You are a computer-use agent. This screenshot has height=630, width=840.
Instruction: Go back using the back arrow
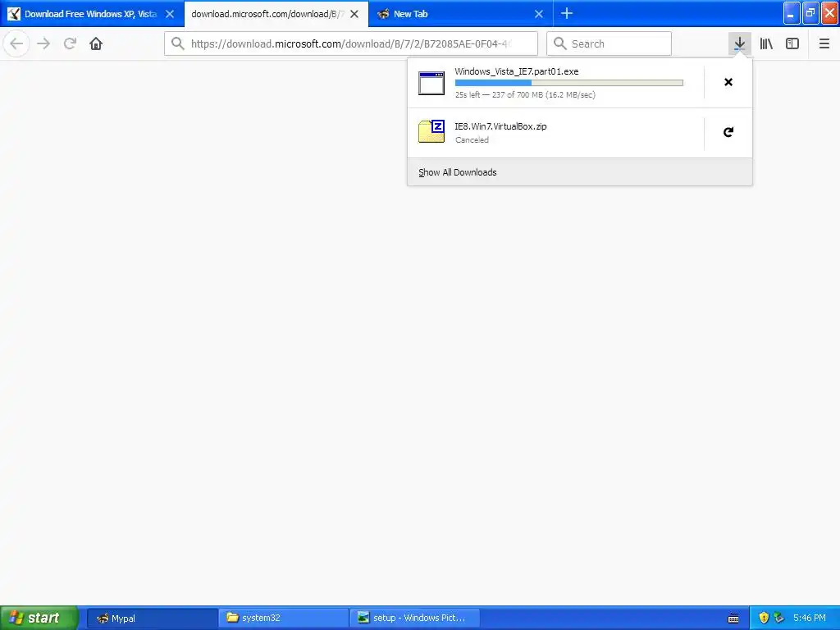pos(16,43)
